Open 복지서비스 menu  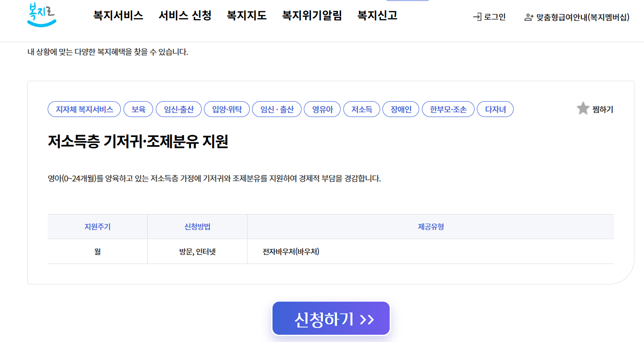pyautogui.click(x=118, y=15)
